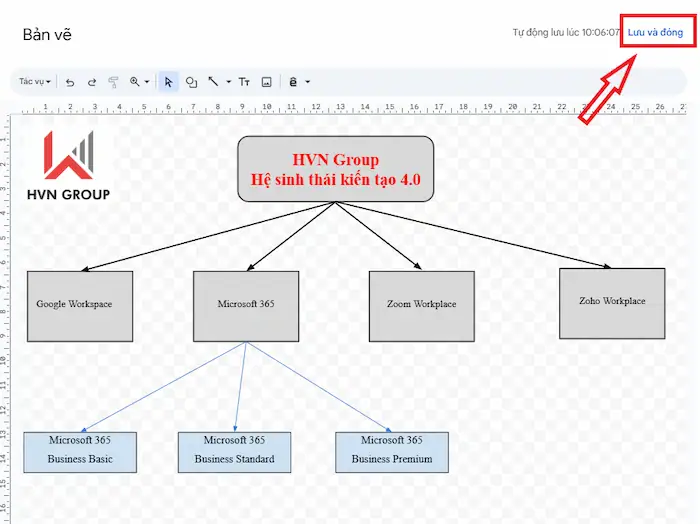Click the Tự động lưu lúc 10:06:07 status
The height and width of the screenshot is (524, 700).
click(x=566, y=32)
